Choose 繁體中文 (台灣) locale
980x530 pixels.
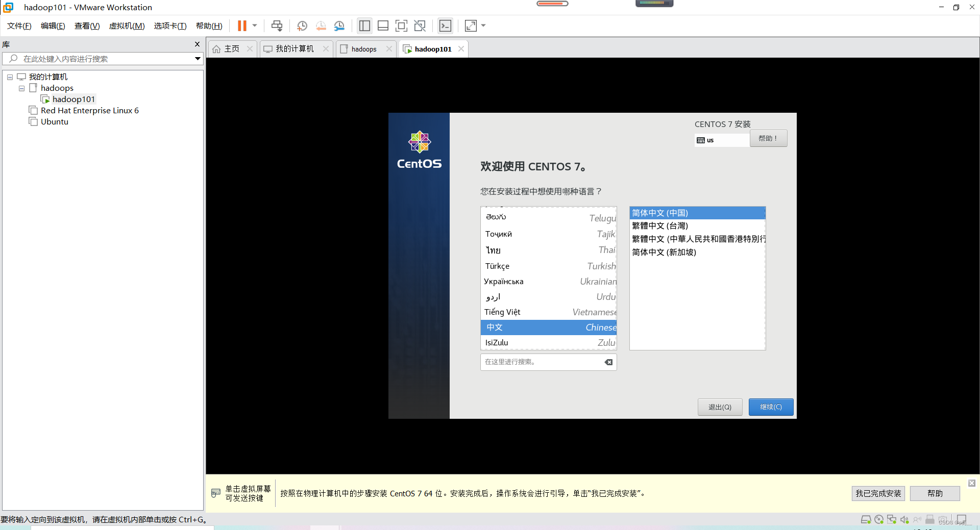click(x=697, y=225)
